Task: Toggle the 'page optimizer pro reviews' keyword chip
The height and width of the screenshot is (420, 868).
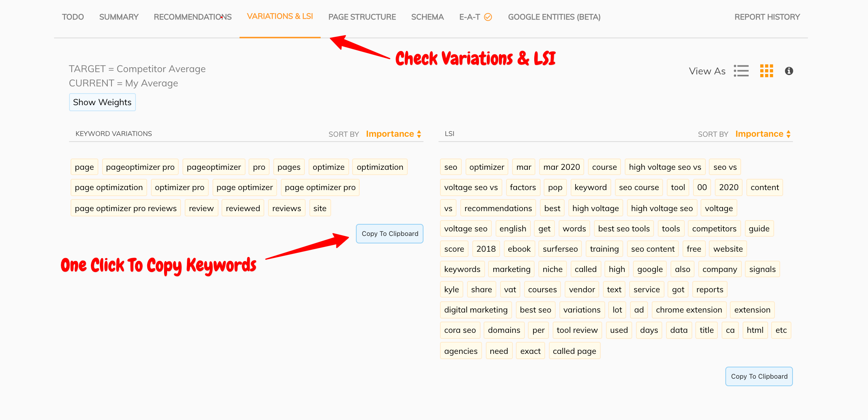Action: tap(125, 208)
